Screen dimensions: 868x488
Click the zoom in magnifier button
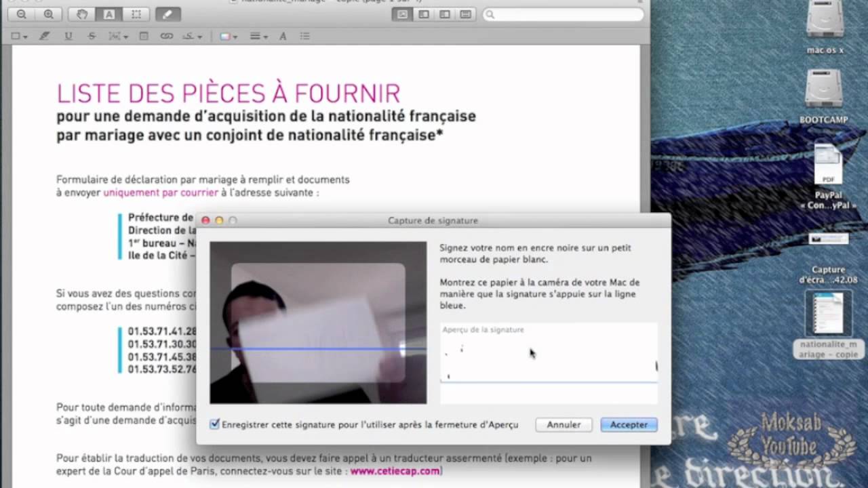pyautogui.click(x=48, y=14)
